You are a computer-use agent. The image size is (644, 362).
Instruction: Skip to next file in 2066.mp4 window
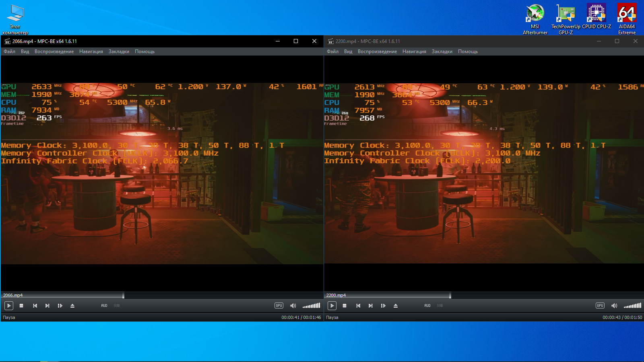47,306
